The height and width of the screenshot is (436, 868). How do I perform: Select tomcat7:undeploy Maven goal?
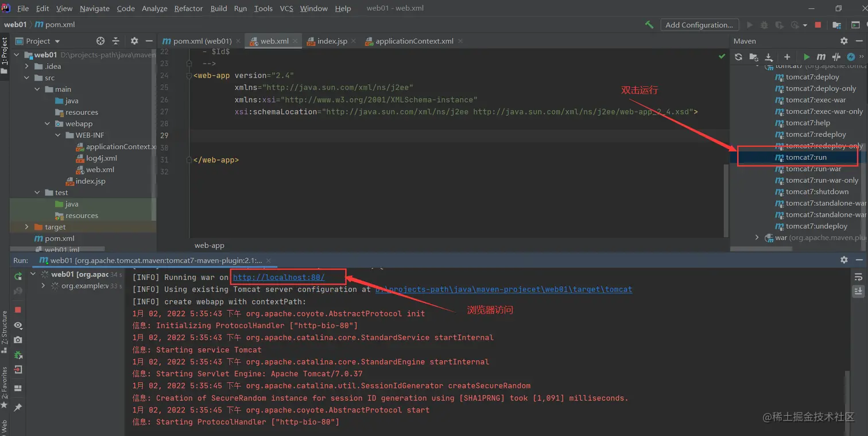click(816, 226)
